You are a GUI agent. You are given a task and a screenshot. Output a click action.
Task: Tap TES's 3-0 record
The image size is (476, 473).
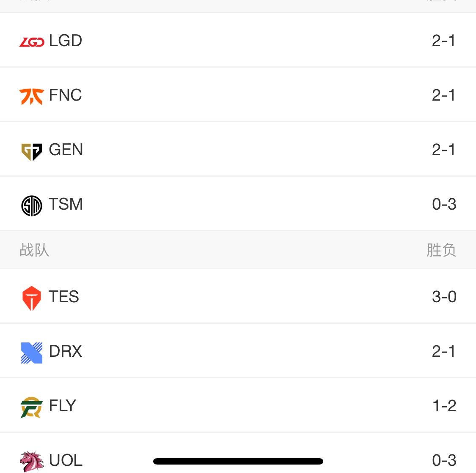[x=444, y=297]
